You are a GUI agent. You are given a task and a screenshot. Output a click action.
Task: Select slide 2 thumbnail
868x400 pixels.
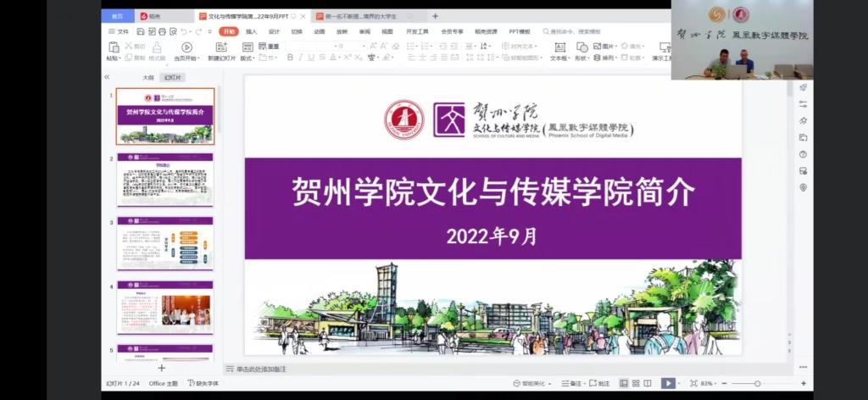click(x=165, y=180)
